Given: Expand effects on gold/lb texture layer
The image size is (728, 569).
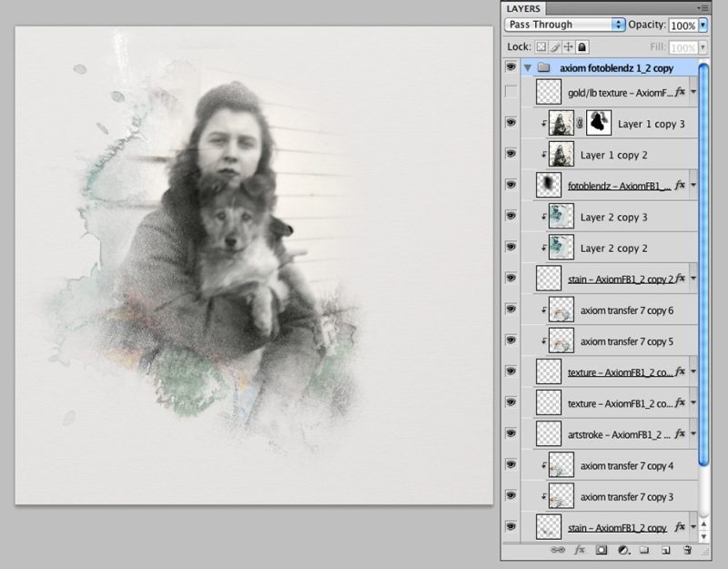Looking at the screenshot, I should [693, 92].
